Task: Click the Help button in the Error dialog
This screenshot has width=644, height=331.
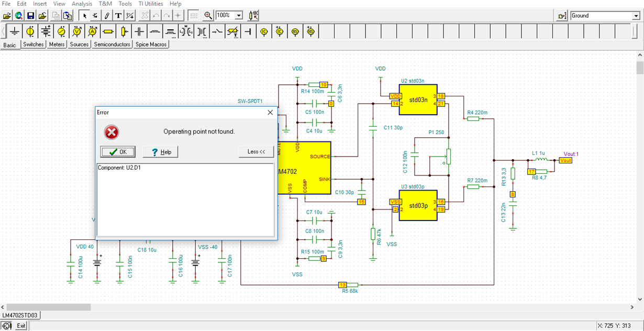Action: pos(161,152)
